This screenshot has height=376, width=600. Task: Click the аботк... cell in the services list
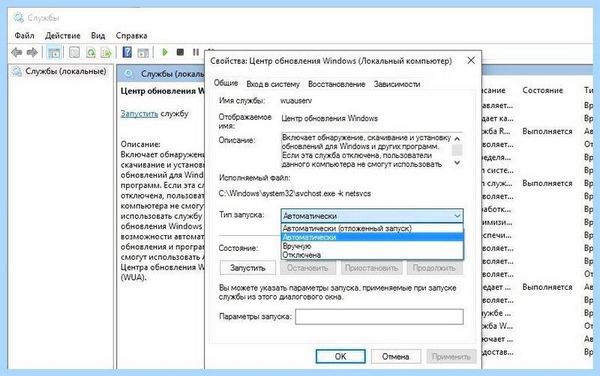[496, 209]
